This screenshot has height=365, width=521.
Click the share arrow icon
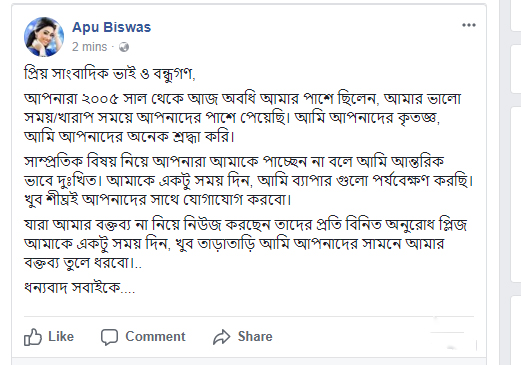tap(222, 337)
